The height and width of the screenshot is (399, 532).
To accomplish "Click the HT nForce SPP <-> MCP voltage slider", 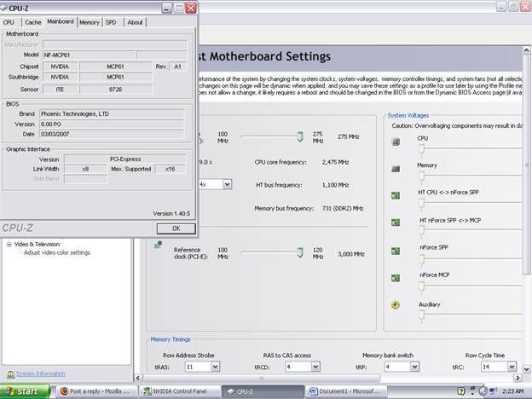I will click(421, 230).
